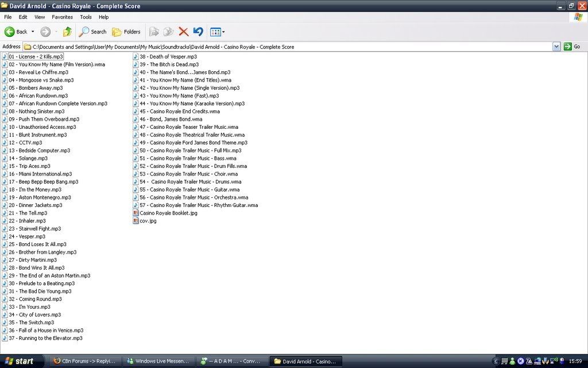This screenshot has width=588, height=368.
Task: Click the icon for 46 - Bond, James Bond.wma
Action: (136, 119)
